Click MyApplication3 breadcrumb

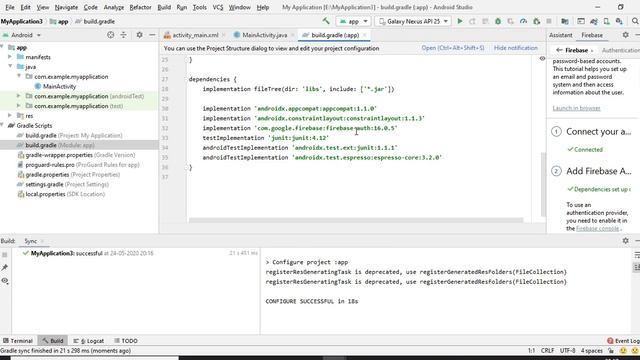pos(22,21)
